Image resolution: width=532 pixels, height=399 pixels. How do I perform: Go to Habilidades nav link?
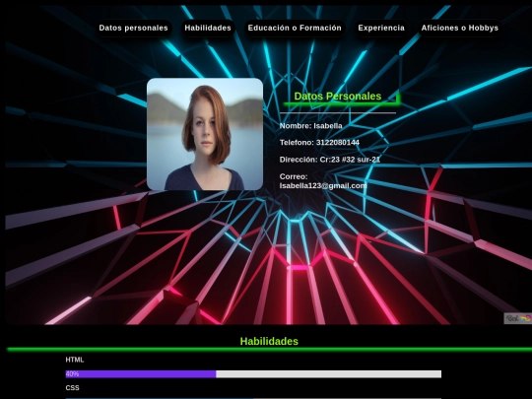click(x=208, y=28)
